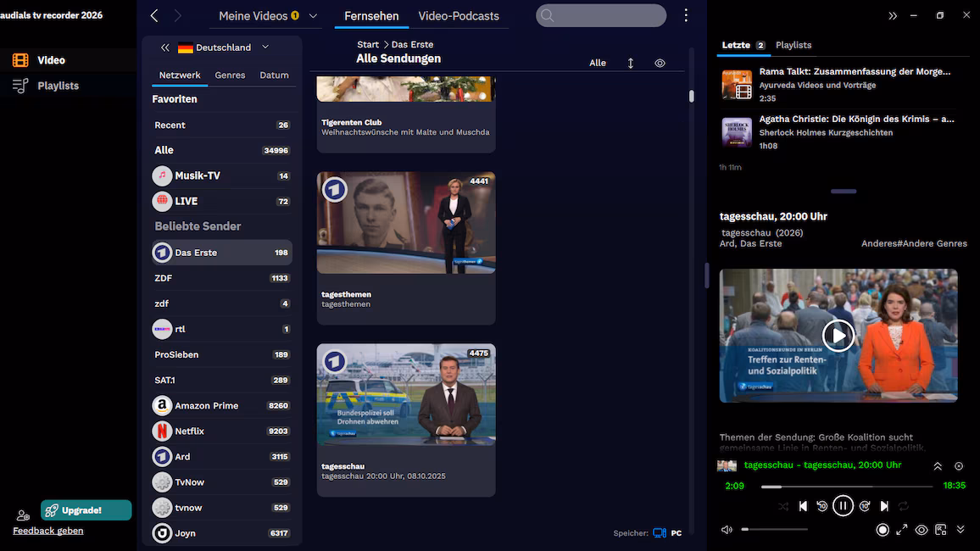The height and width of the screenshot is (551, 980).
Task: Switch to the Fernsehen tab
Action: 371,16
